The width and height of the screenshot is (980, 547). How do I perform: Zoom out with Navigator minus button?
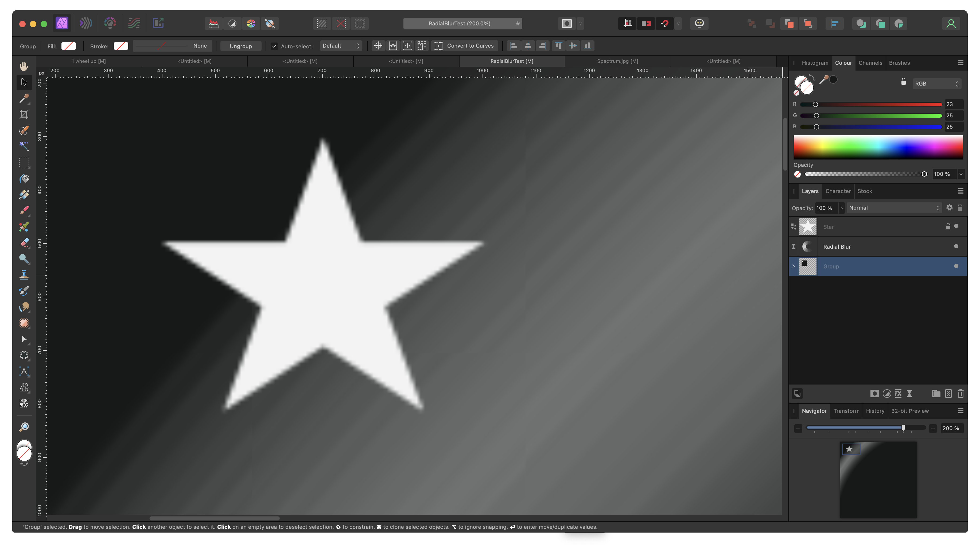pyautogui.click(x=798, y=429)
